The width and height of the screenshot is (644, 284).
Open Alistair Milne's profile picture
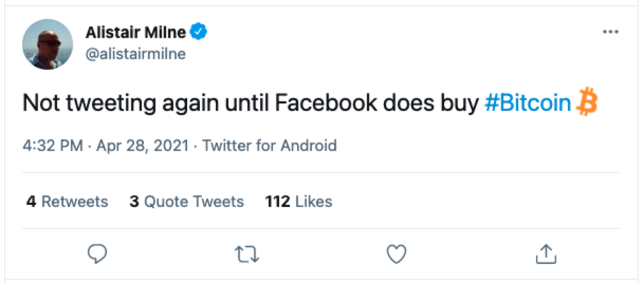[47, 44]
